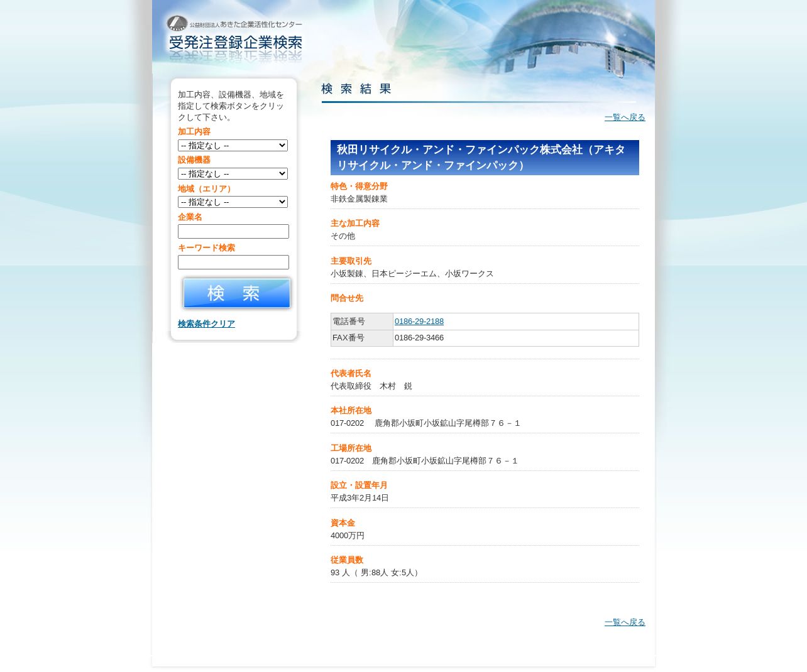Click the top 一覧へ戻る link

[625, 117]
